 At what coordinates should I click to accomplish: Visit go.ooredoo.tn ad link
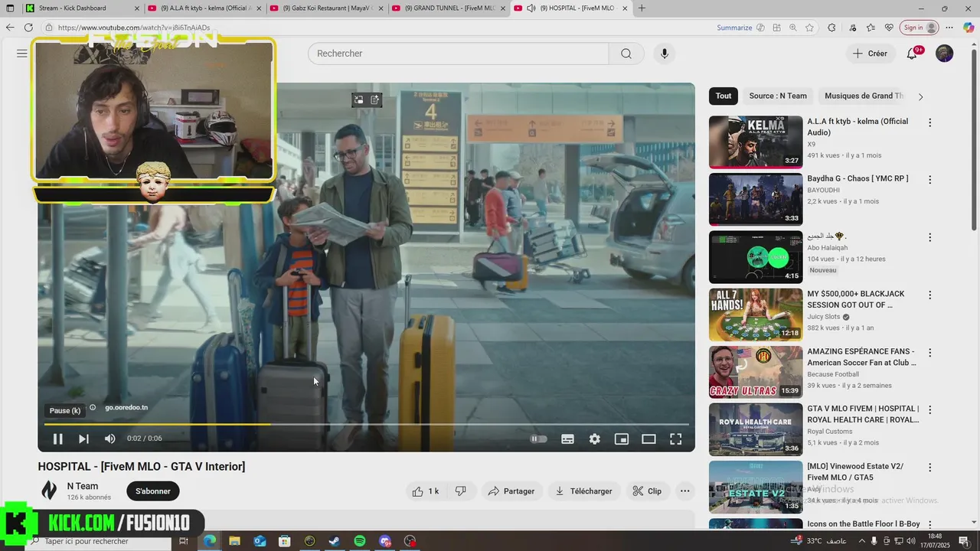(x=126, y=408)
